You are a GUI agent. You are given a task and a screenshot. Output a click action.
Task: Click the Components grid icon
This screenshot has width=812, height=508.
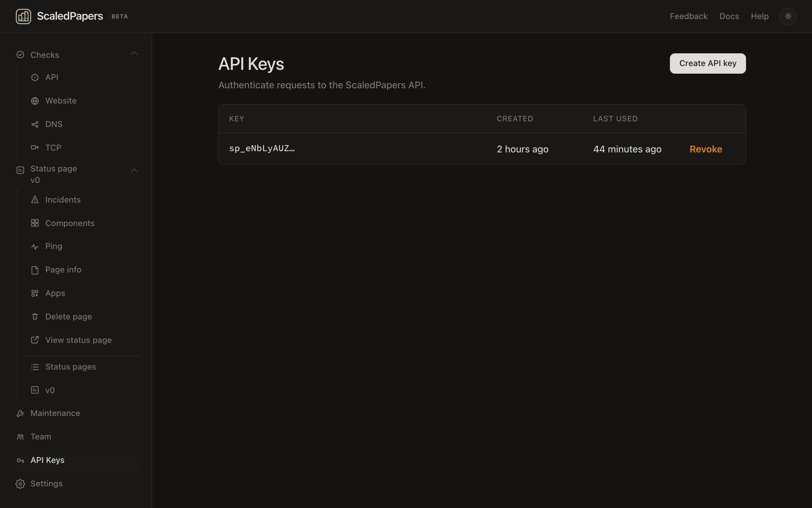tap(35, 223)
